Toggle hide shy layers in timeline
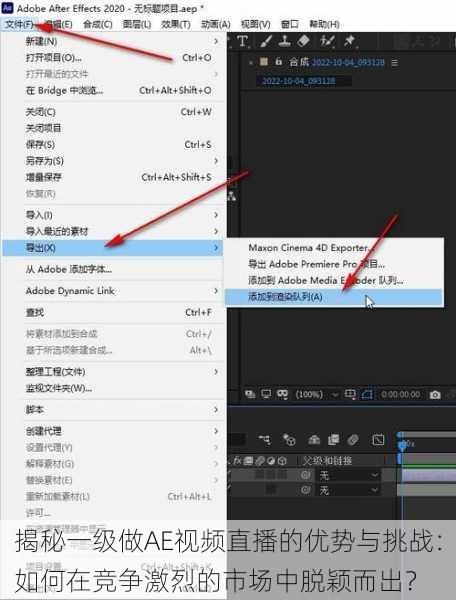Screen dimensions: 456x600 (x=314, y=440)
